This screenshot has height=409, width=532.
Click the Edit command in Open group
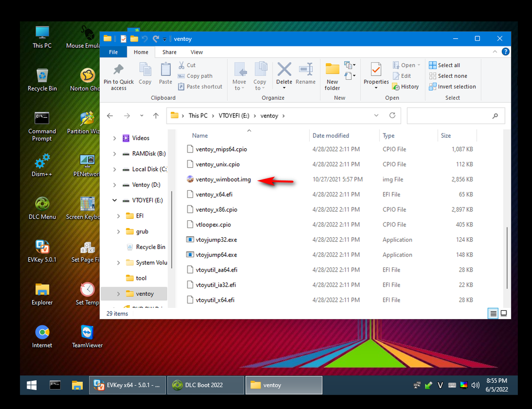pos(402,76)
